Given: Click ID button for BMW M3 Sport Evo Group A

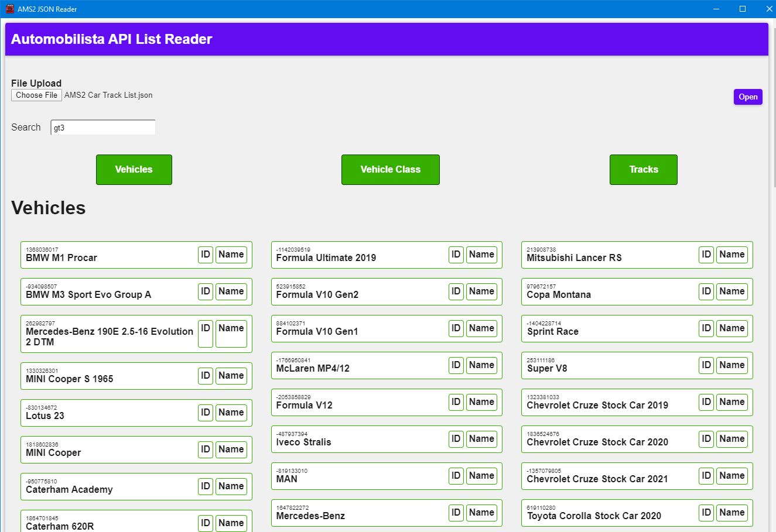Looking at the screenshot, I should pyautogui.click(x=206, y=291).
